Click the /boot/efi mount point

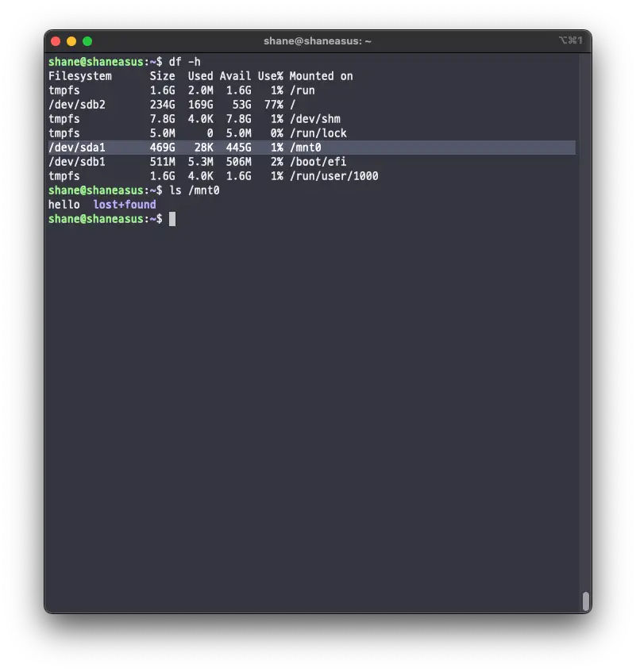[318, 162]
